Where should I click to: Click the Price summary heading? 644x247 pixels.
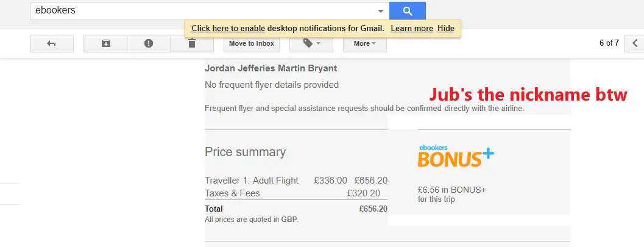(245, 152)
